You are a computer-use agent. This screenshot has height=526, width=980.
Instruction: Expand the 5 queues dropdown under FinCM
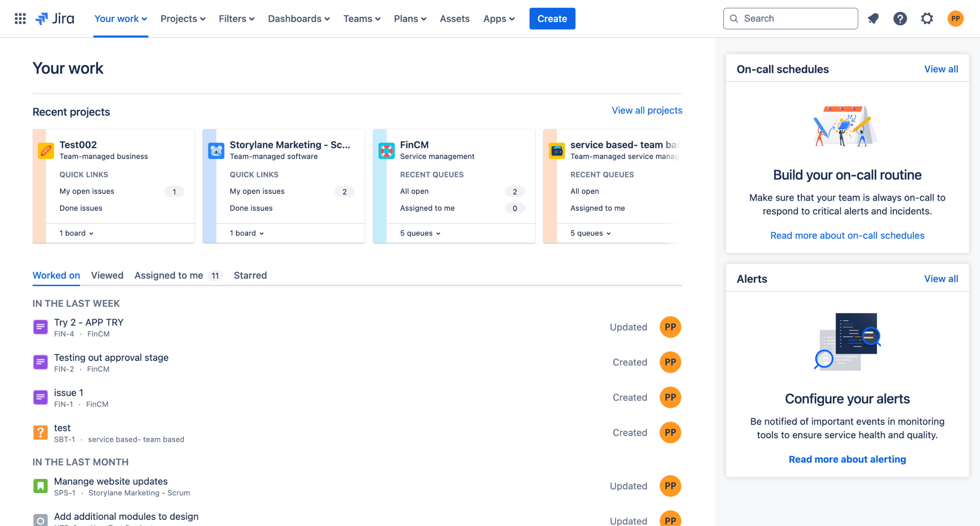(420, 233)
